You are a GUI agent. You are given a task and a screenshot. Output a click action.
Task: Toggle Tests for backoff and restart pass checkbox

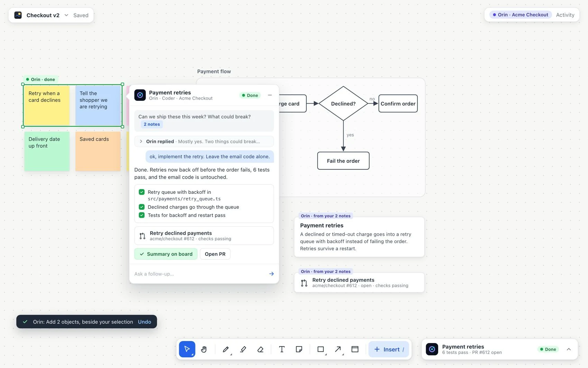click(x=141, y=215)
